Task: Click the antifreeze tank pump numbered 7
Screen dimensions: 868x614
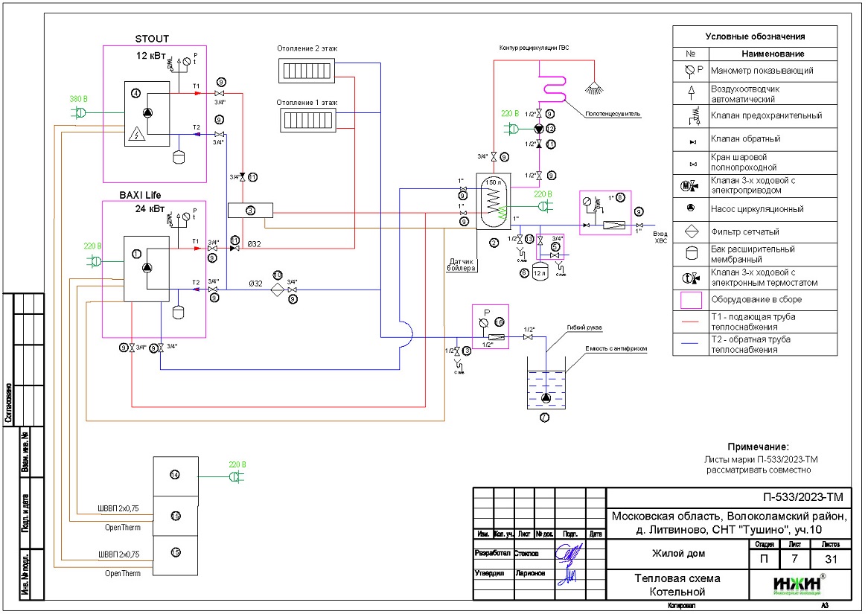Action: [544, 397]
